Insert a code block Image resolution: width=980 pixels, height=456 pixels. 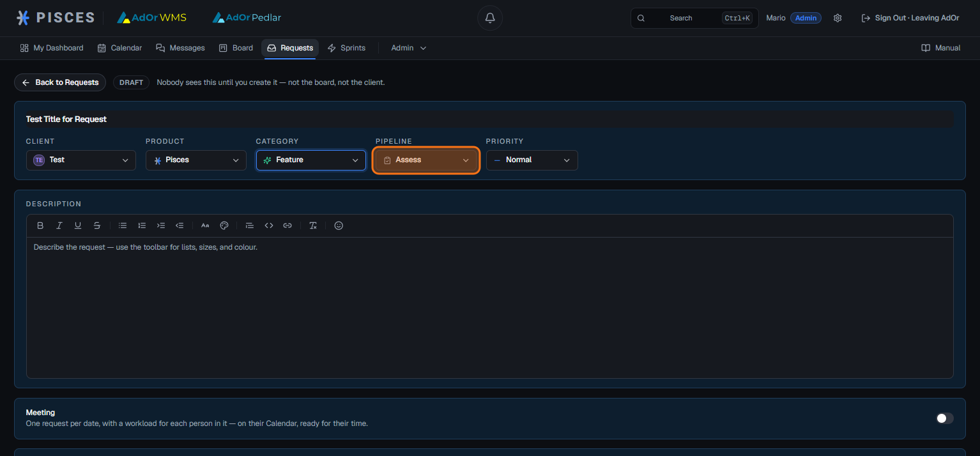(269, 225)
